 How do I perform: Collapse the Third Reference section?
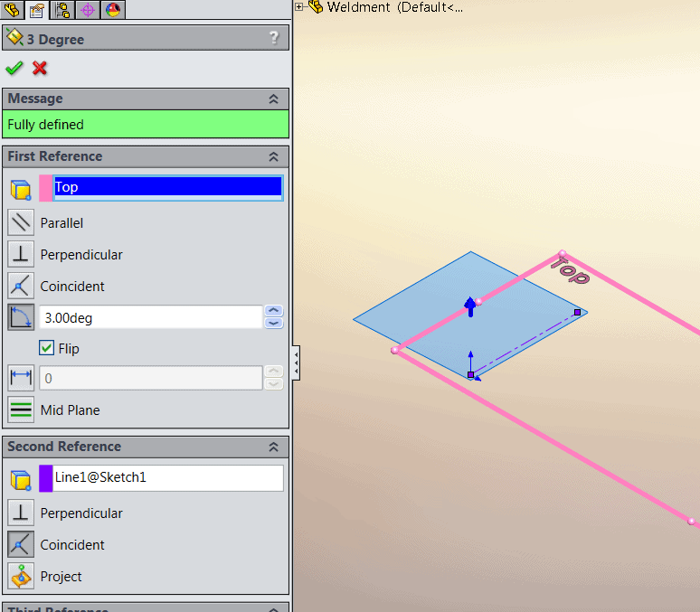coord(273,609)
